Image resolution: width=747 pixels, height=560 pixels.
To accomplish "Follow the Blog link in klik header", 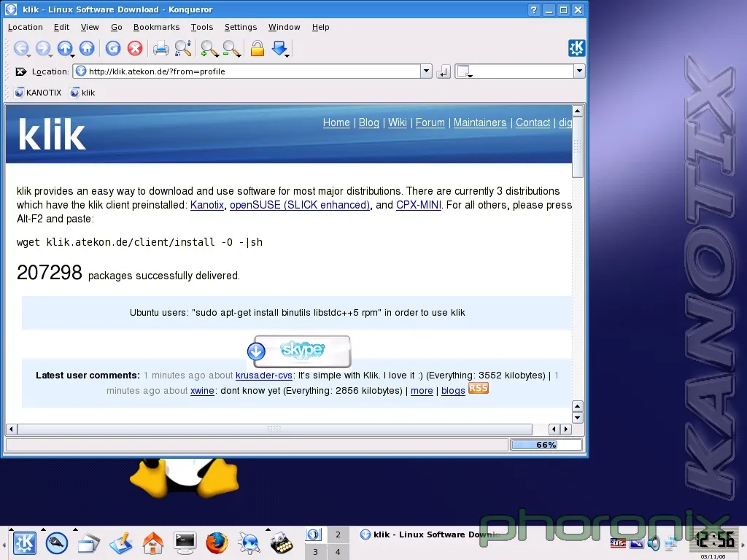I will (x=368, y=122).
